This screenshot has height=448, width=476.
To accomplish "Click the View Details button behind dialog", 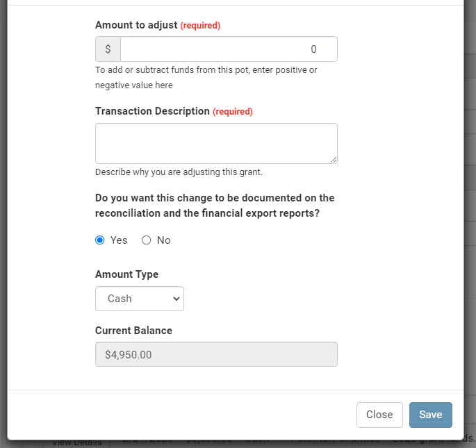I will (76, 442).
